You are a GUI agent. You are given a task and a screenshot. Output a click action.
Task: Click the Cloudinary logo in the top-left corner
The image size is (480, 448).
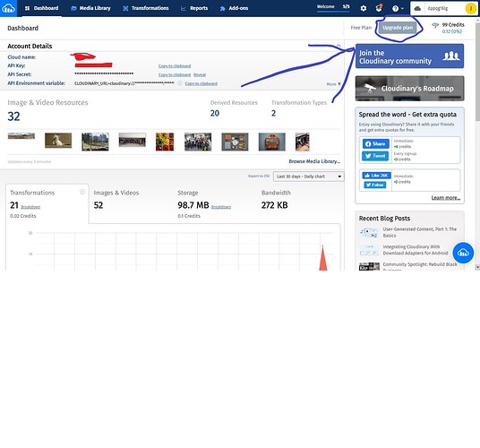tap(8, 8)
